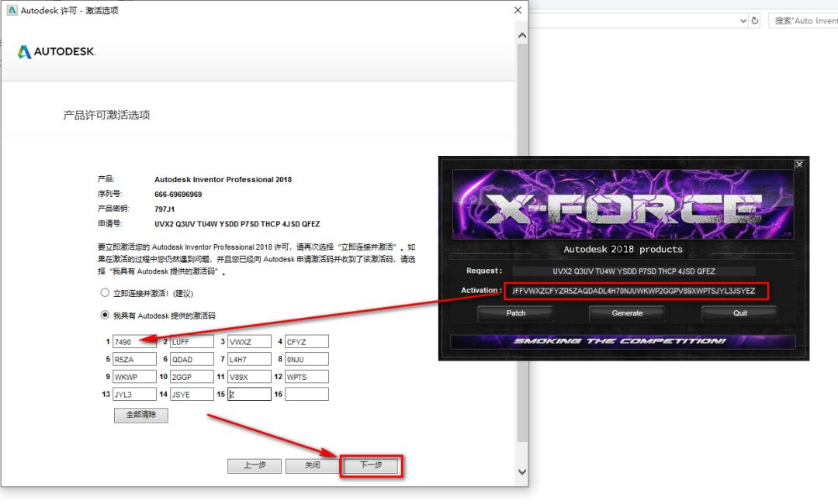The image size is (838, 504).
Task: Click the 关闭 button
Action: point(313,466)
